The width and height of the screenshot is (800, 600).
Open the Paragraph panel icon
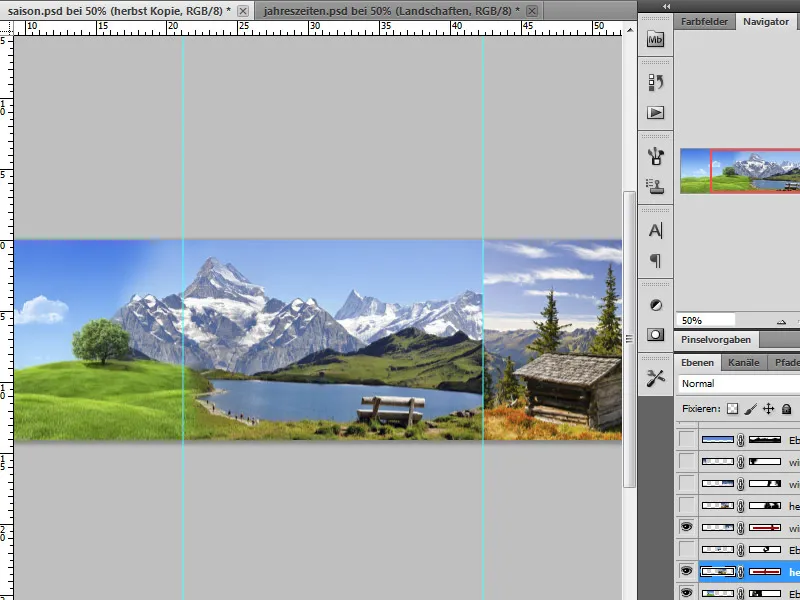pos(655,261)
